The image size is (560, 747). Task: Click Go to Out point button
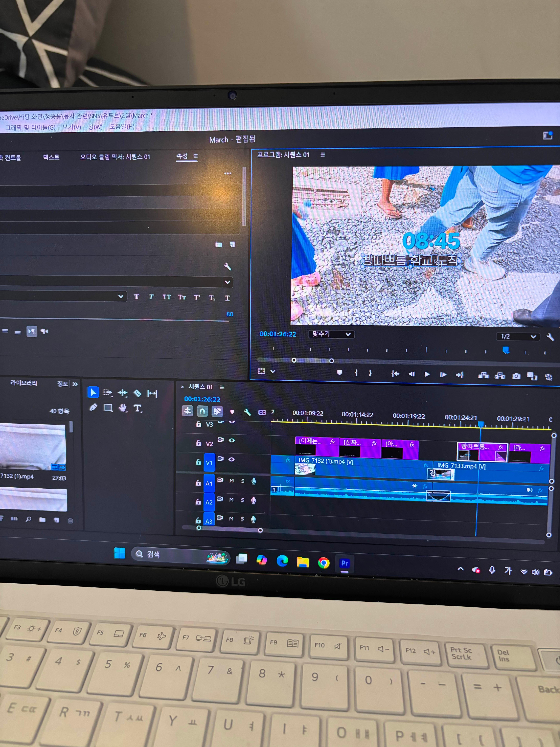(460, 375)
